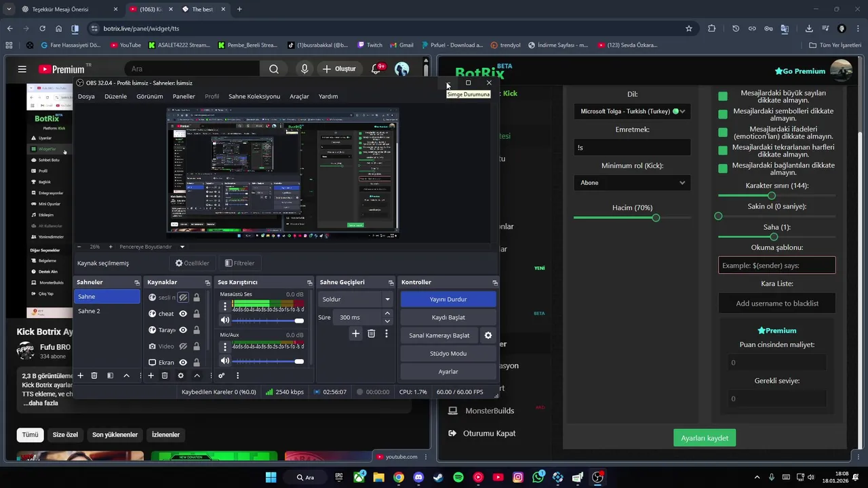Viewport: 868px width, 488px height.
Task: Click Yayını Durdur button
Action: click(448, 299)
